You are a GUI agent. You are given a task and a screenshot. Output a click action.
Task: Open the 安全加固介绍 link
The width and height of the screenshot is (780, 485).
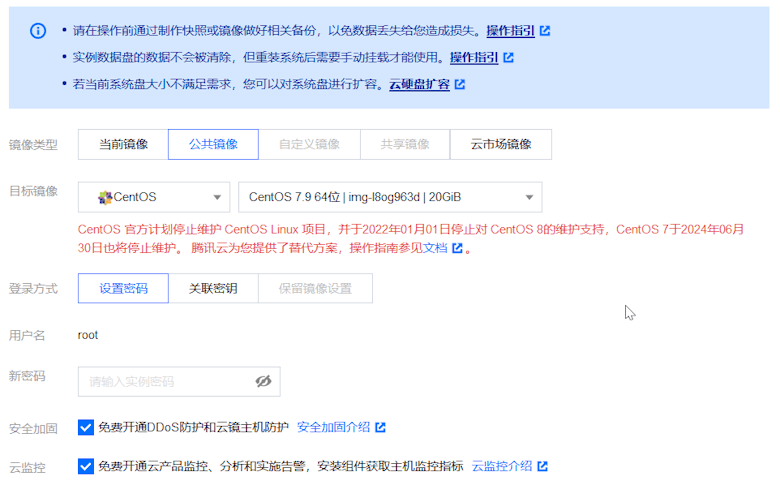pyautogui.click(x=333, y=427)
